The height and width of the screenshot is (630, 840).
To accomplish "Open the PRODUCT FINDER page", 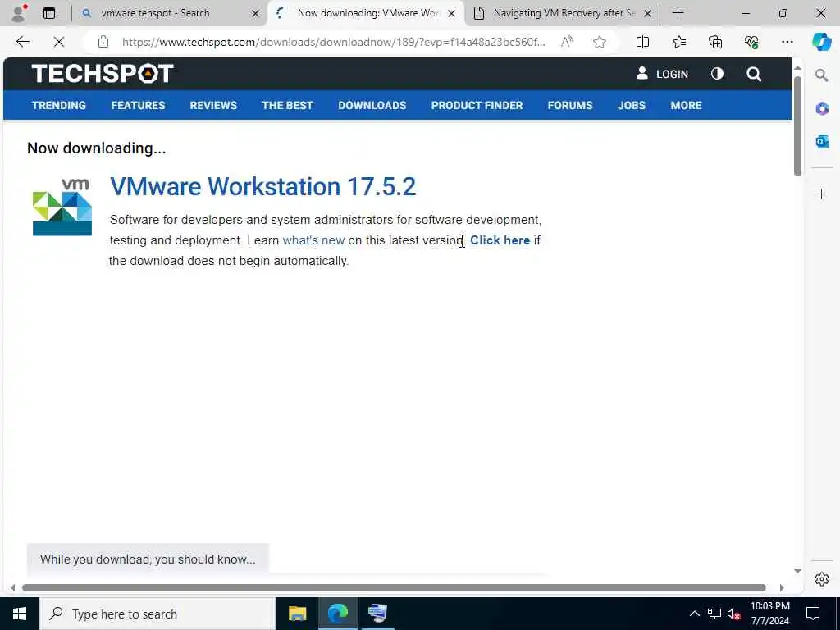I will point(477,105).
